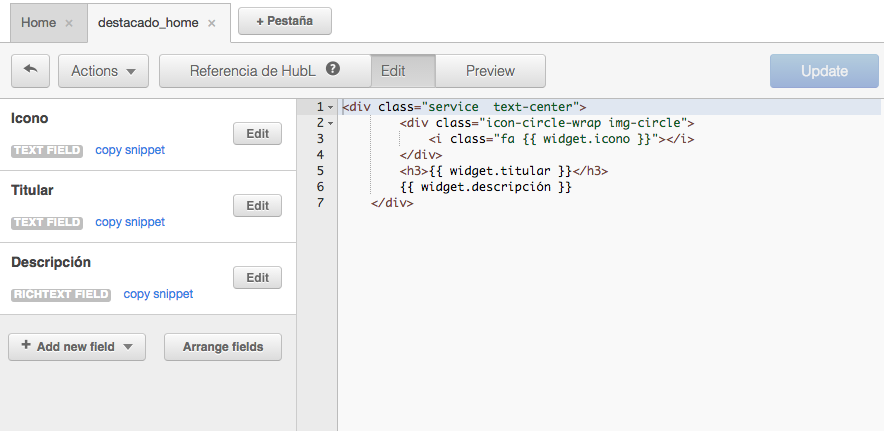This screenshot has width=884, height=431.
Task: Open the Add new field dropdown
Action: 77,347
